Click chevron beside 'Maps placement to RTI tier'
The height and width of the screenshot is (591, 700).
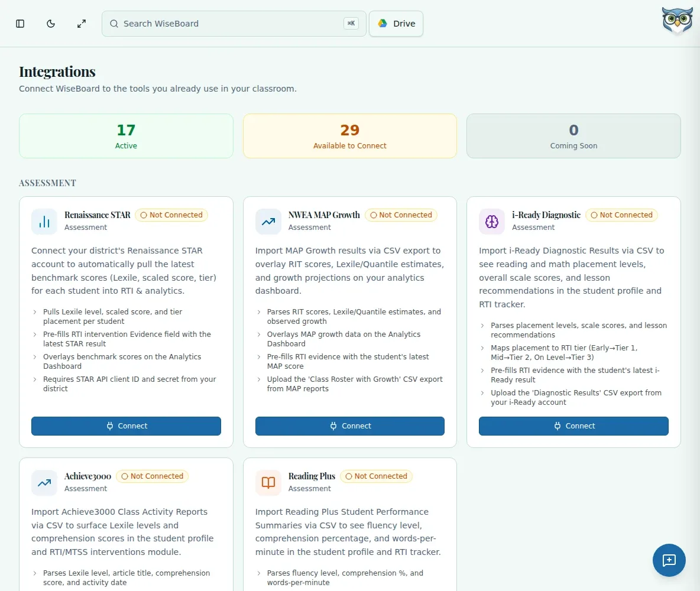coord(482,348)
